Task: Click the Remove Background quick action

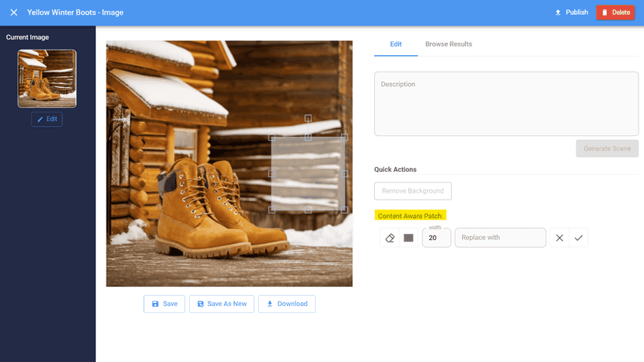Action: coord(413,191)
